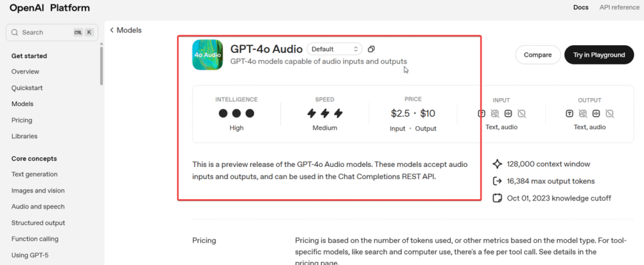Switch to the Docs tab
The height and width of the screenshot is (265, 644).
point(580,8)
